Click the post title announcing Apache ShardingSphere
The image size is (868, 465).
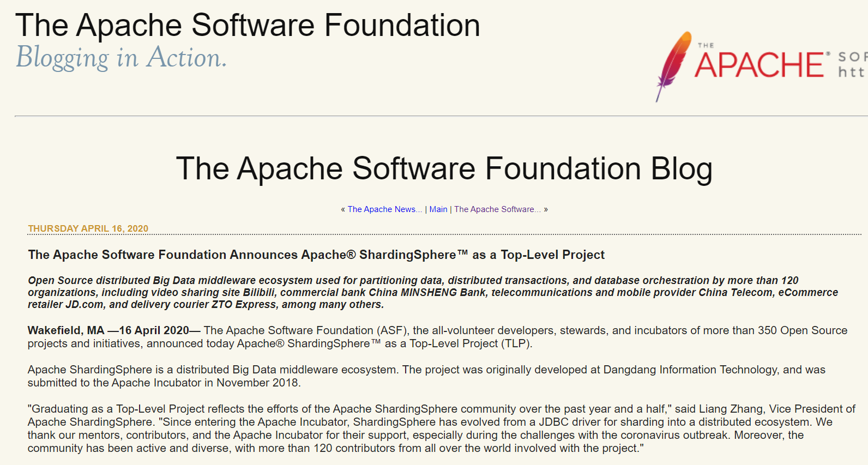click(316, 255)
